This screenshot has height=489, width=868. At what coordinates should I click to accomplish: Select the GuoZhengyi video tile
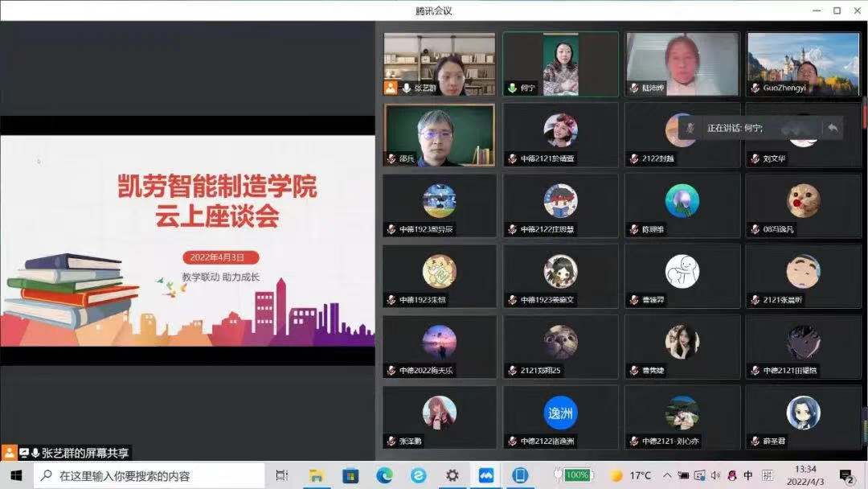pyautogui.click(x=803, y=64)
